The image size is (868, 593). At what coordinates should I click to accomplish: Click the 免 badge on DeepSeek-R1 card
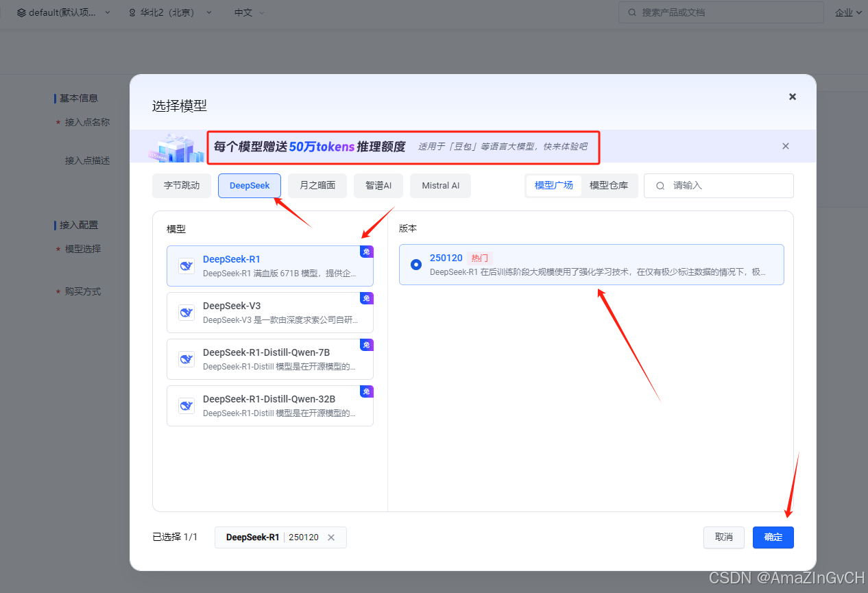[x=367, y=252]
